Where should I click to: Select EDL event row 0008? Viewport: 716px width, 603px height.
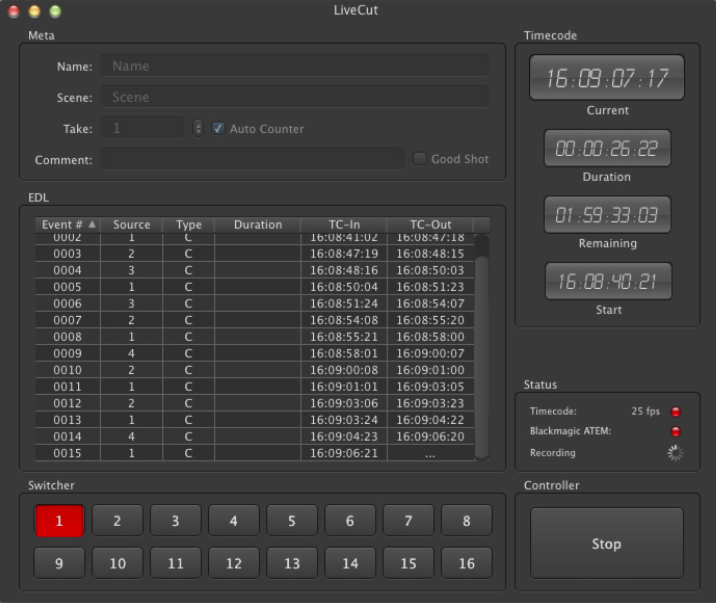(255, 337)
